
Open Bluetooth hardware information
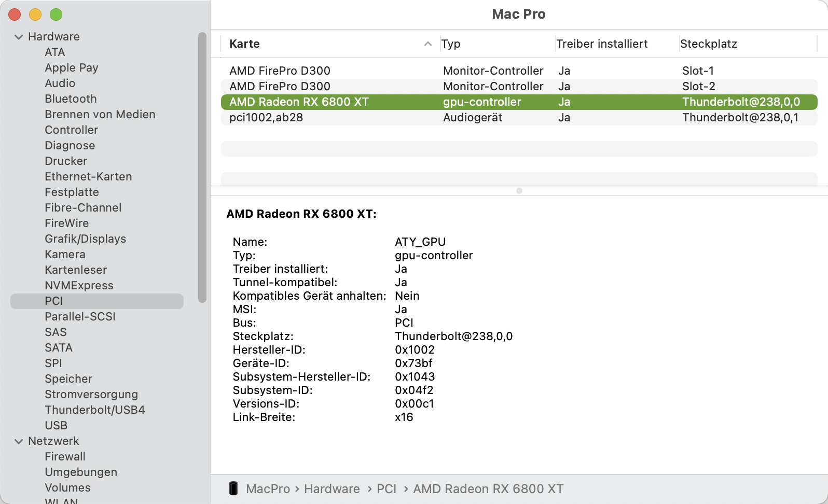pos(71,99)
